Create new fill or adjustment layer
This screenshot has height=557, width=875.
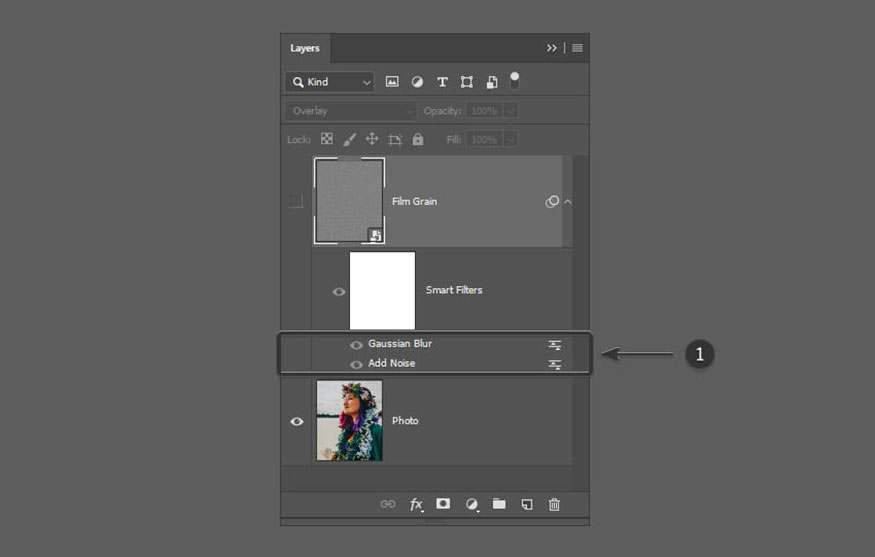[x=472, y=505]
